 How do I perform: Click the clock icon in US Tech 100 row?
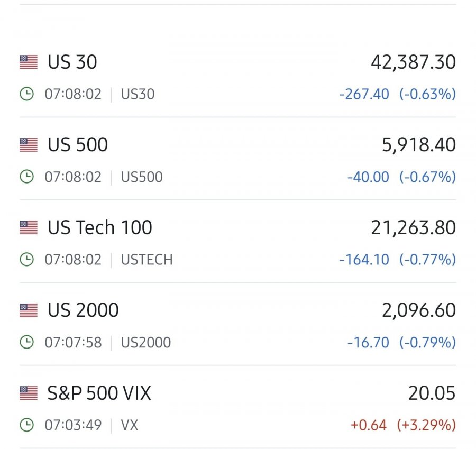[x=27, y=260]
